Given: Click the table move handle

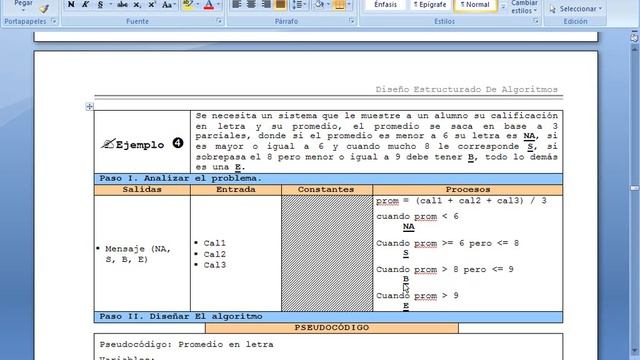Looking at the screenshot, I should [89, 107].
